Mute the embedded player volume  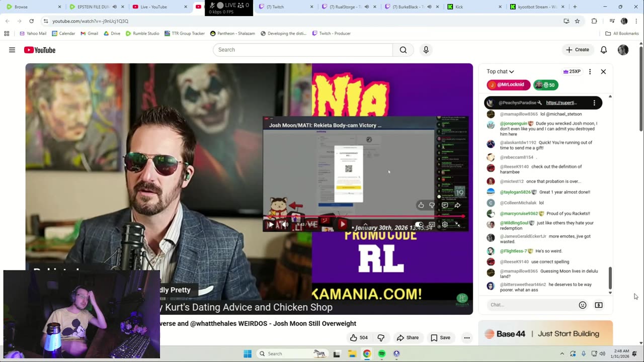pyautogui.click(x=284, y=225)
